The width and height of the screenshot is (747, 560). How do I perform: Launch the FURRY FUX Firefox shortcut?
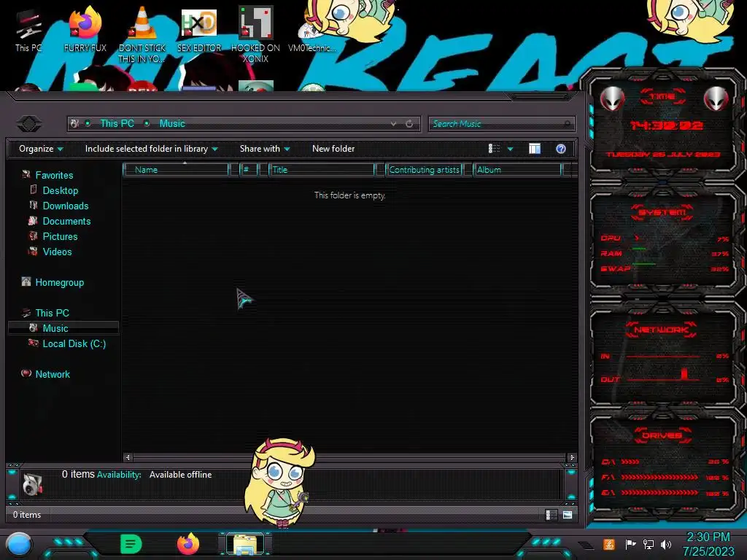[x=85, y=29]
